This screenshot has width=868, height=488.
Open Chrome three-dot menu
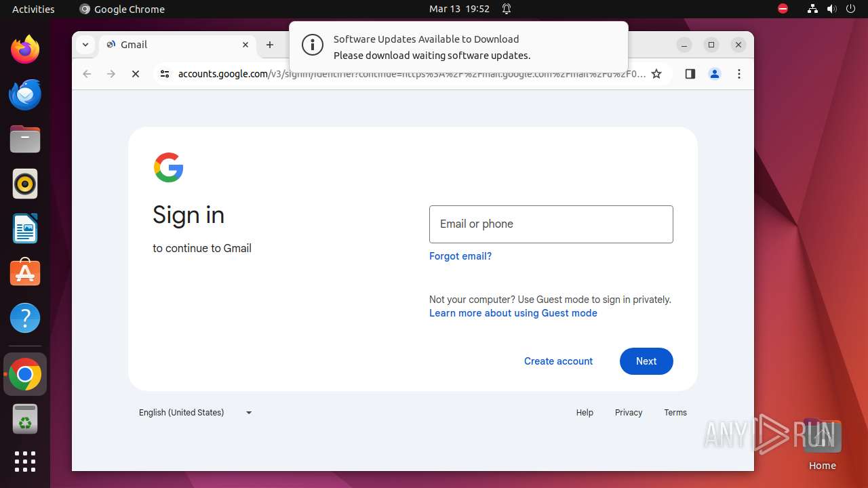(739, 74)
